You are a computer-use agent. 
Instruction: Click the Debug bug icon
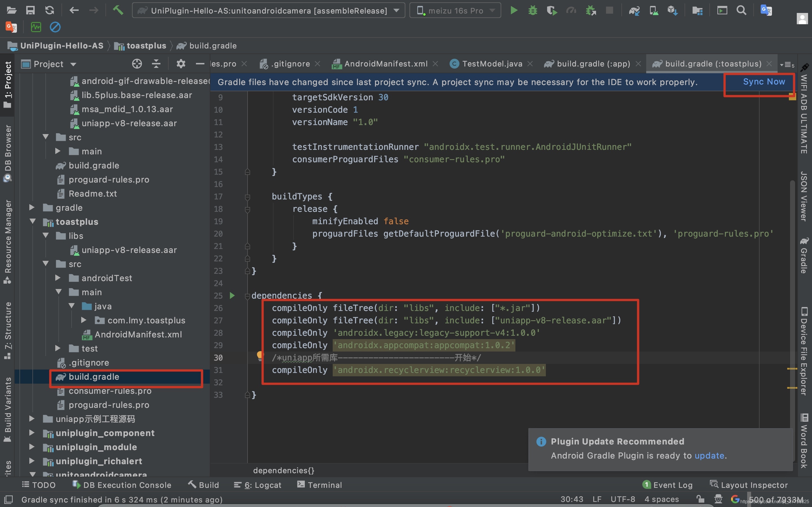click(x=533, y=10)
